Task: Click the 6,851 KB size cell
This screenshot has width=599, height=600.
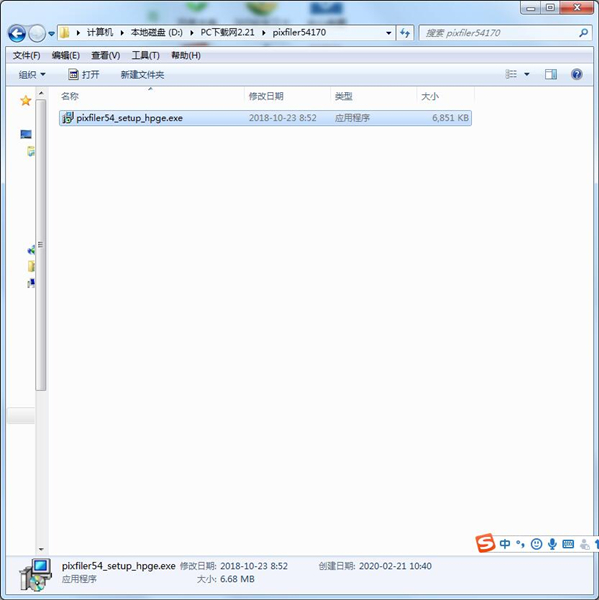Action: click(x=450, y=118)
